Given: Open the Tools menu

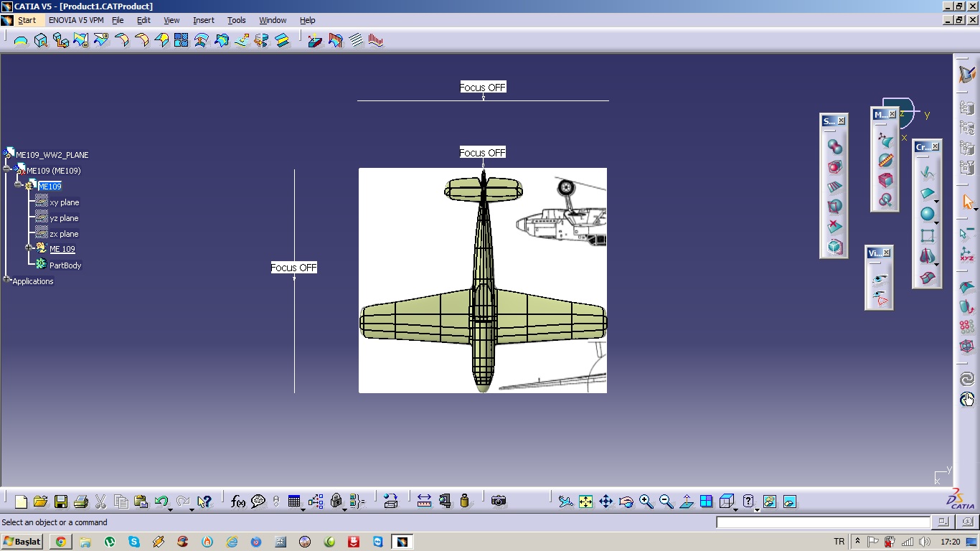Looking at the screenshot, I should [x=237, y=20].
